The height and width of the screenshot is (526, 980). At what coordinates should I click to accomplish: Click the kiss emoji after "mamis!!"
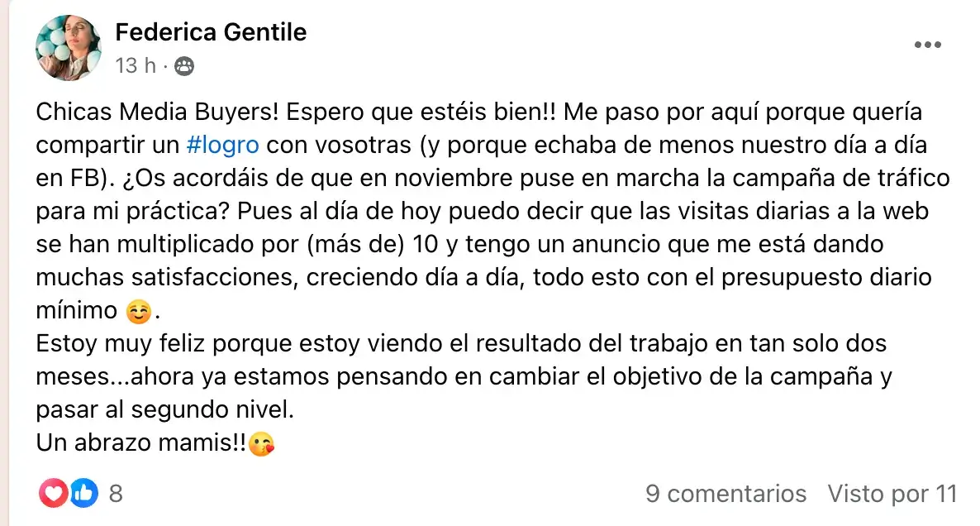(262, 444)
